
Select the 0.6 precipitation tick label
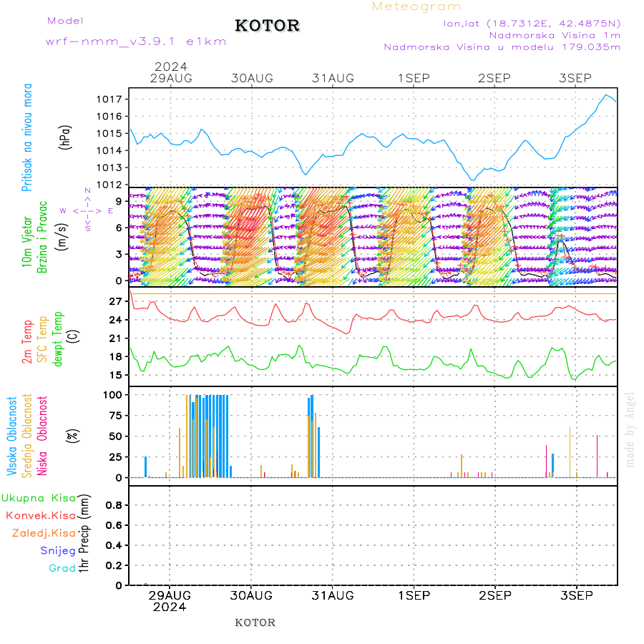[x=114, y=525]
